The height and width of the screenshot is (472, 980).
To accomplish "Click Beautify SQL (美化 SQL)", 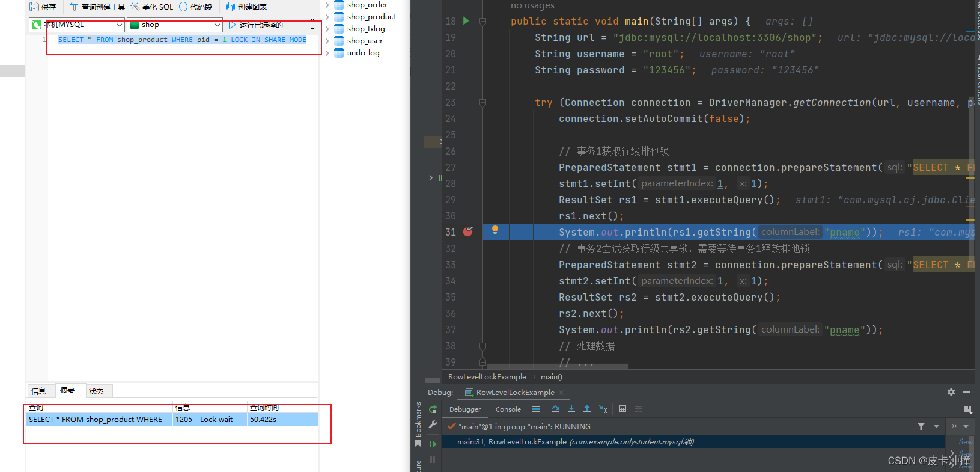I will (x=152, y=7).
